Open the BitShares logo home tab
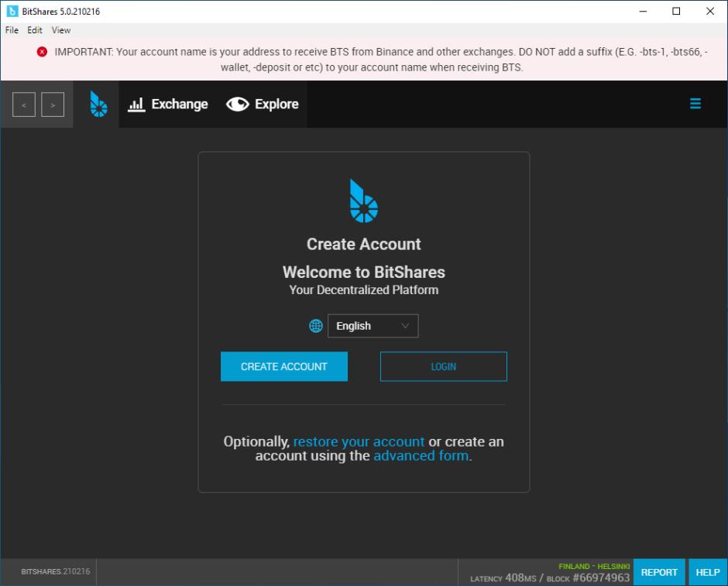The height and width of the screenshot is (586, 728). 98,104
